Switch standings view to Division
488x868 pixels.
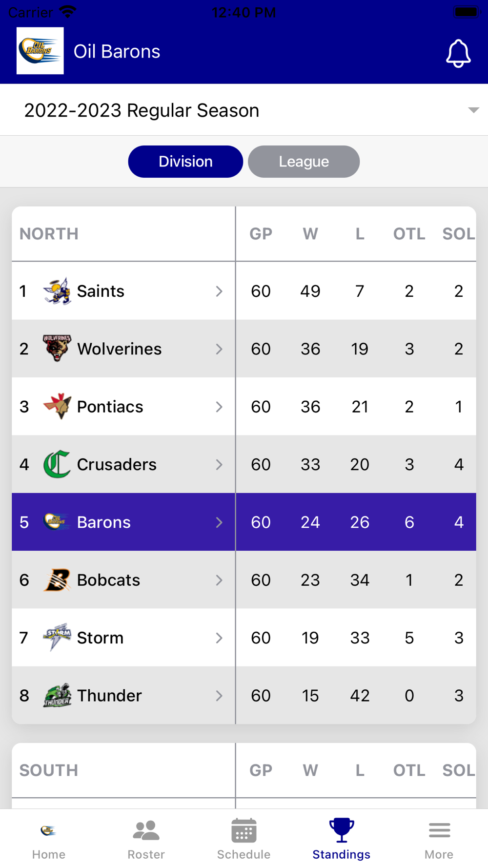185,162
